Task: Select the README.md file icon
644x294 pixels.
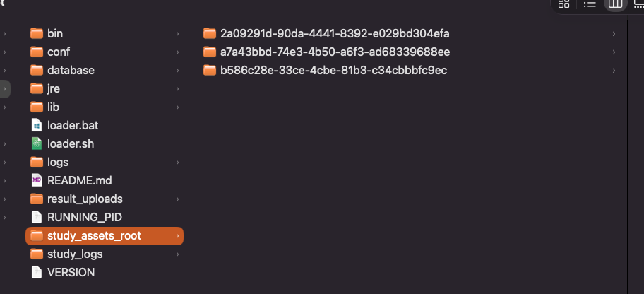Action: pos(37,180)
